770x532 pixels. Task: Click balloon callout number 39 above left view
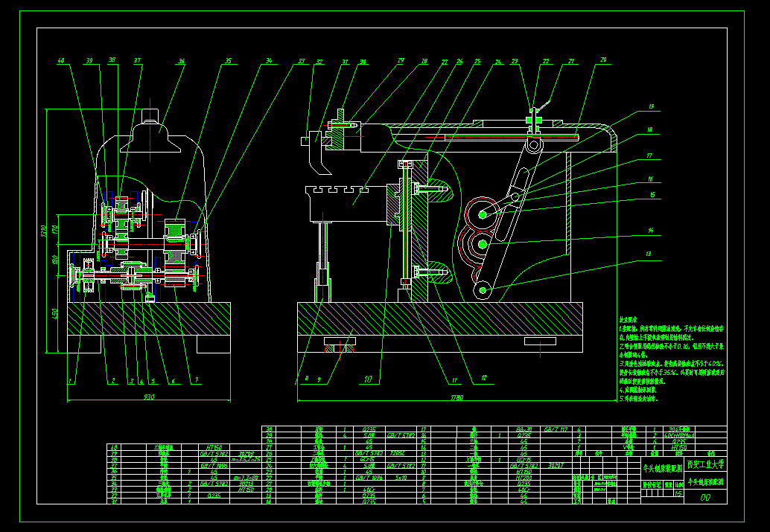click(89, 61)
